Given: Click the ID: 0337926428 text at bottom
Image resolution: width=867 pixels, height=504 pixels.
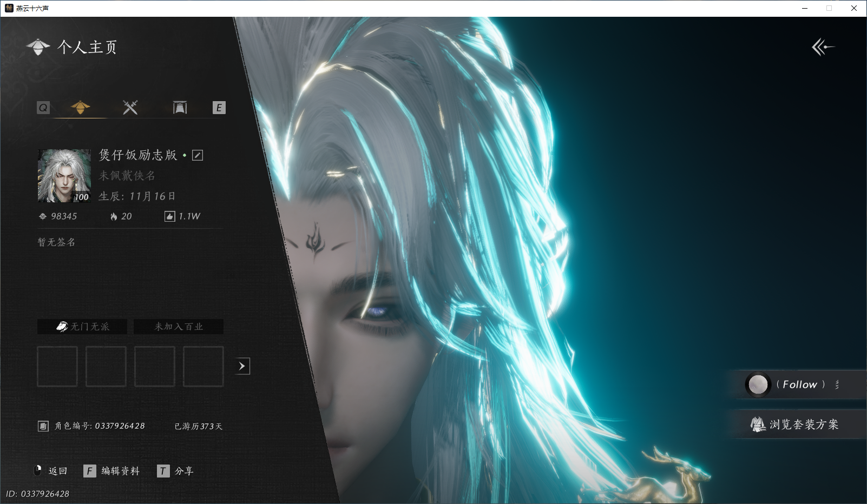Looking at the screenshot, I should coord(37,494).
